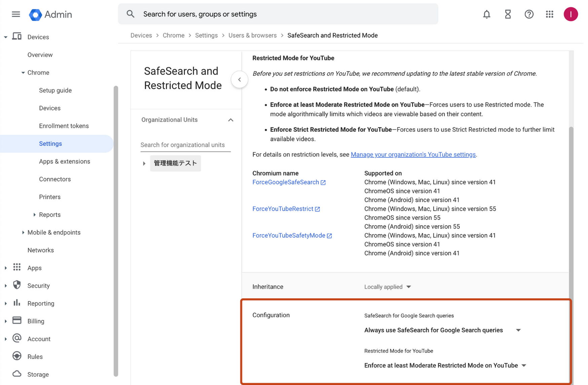This screenshot has width=588, height=385.
Task: Open the help question mark icon
Action: pos(529,14)
